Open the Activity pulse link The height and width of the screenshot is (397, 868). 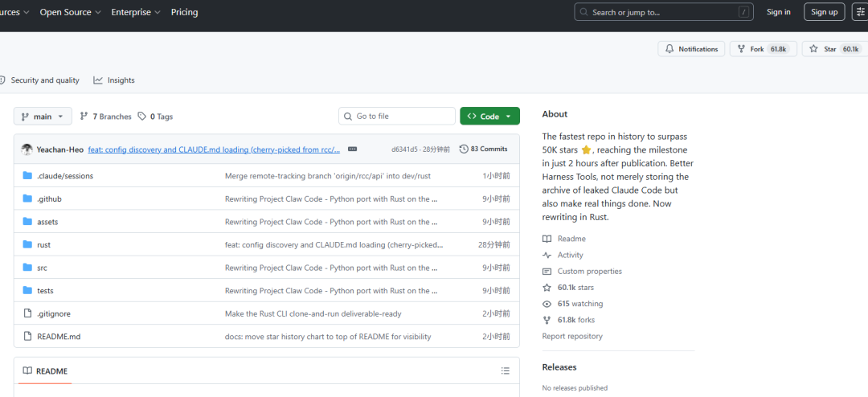point(570,255)
